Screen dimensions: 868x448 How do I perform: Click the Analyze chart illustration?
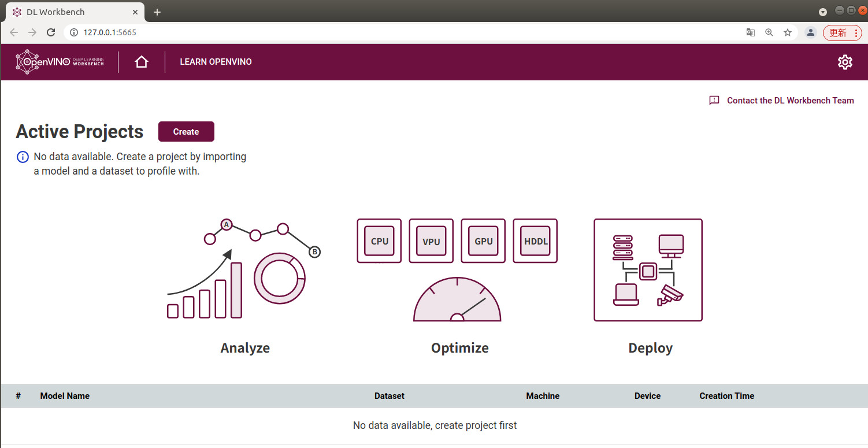(x=243, y=270)
